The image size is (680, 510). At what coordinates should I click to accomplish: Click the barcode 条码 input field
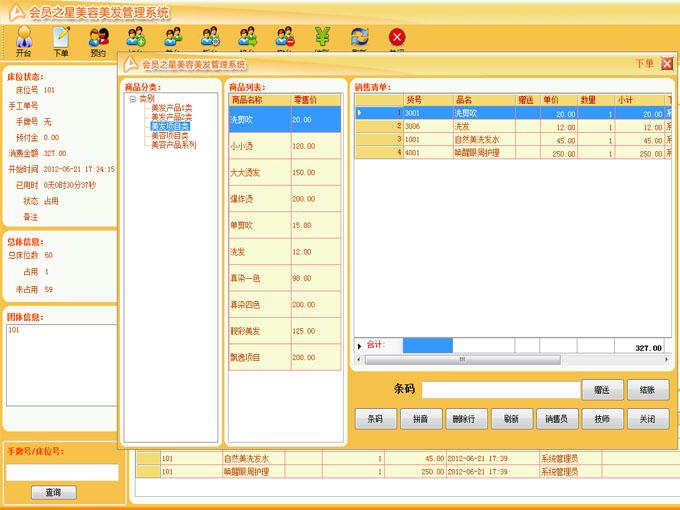[x=500, y=390]
